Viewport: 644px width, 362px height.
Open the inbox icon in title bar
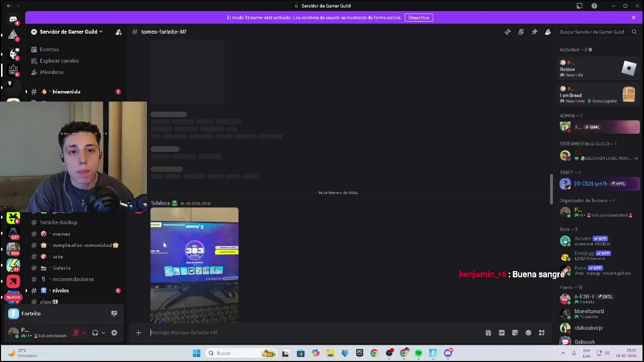pyautogui.click(x=580, y=6)
